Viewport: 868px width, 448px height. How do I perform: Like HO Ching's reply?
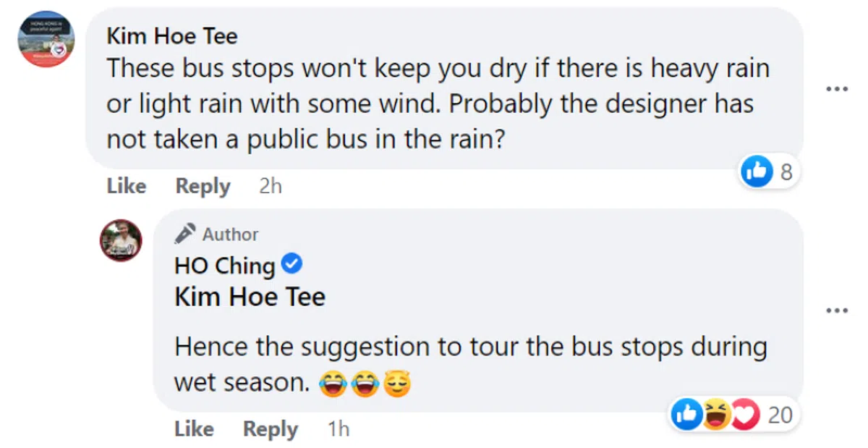[x=194, y=429]
